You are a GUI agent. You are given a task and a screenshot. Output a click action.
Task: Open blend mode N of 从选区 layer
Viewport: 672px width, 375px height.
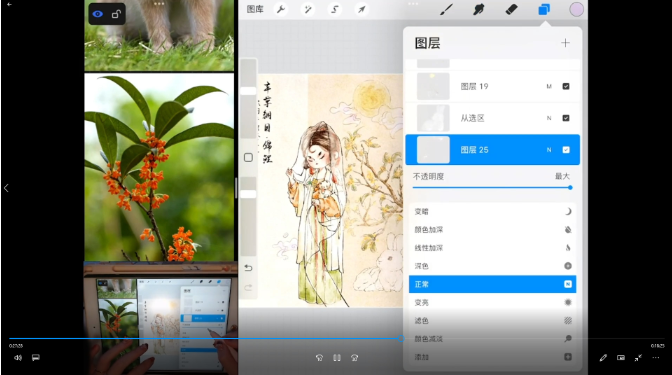[x=549, y=118]
